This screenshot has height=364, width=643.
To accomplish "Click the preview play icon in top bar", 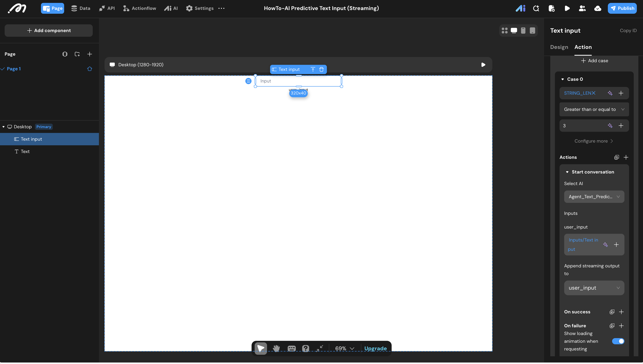I will coord(567,8).
